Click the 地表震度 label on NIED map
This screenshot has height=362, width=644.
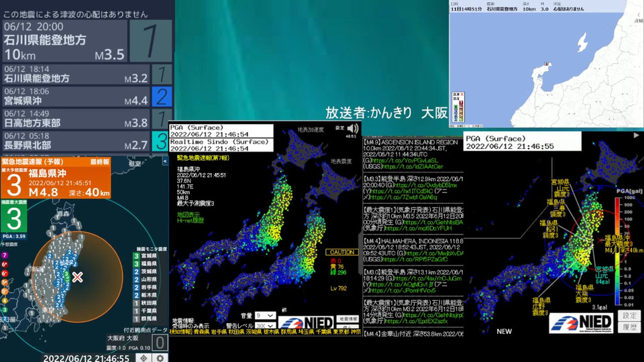pos(341,162)
